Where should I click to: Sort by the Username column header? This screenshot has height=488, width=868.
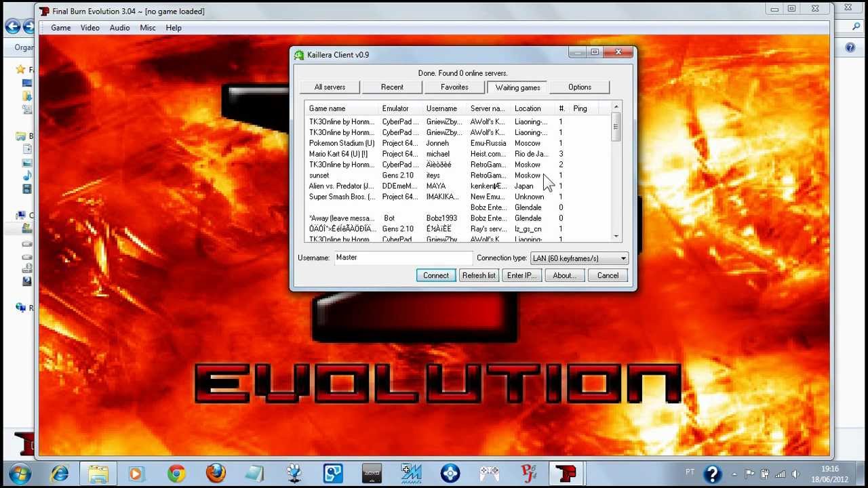[444, 108]
